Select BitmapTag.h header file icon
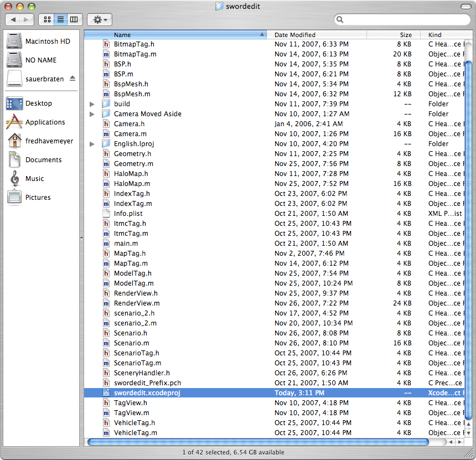The height and width of the screenshot is (460, 476). click(106, 44)
